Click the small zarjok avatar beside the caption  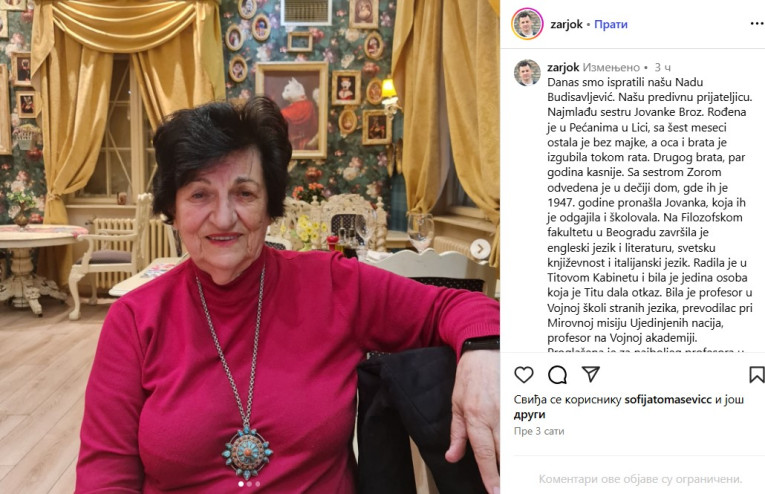coord(527,73)
